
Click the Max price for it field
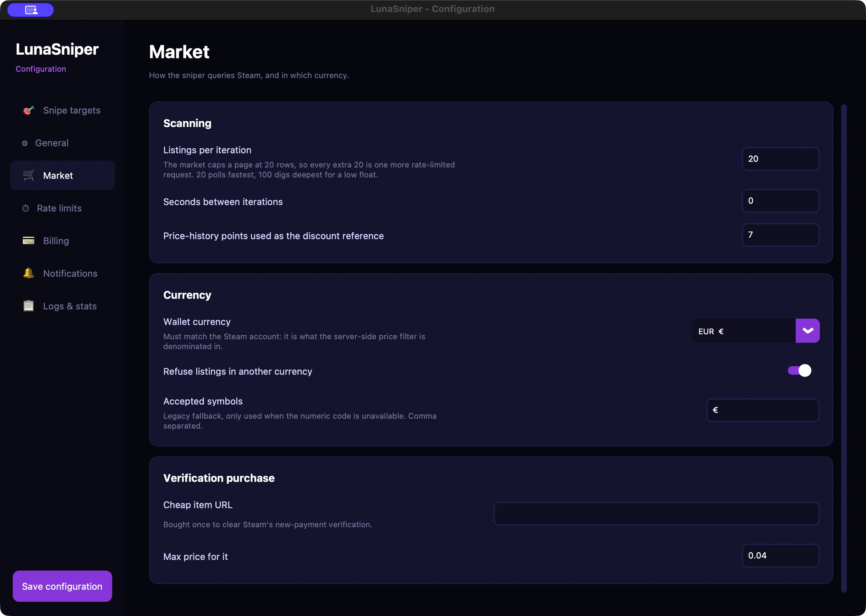pos(780,556)
